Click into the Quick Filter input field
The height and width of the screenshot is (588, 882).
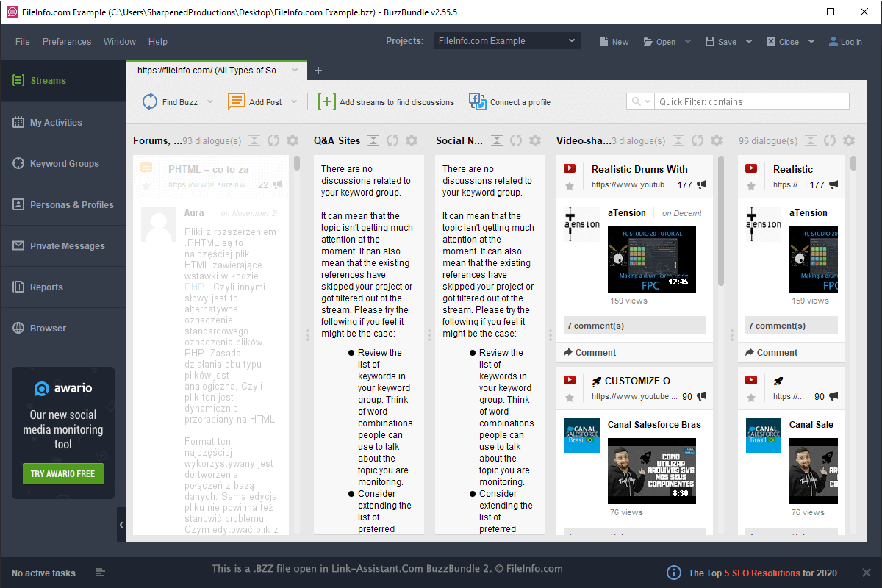point(752,101)
